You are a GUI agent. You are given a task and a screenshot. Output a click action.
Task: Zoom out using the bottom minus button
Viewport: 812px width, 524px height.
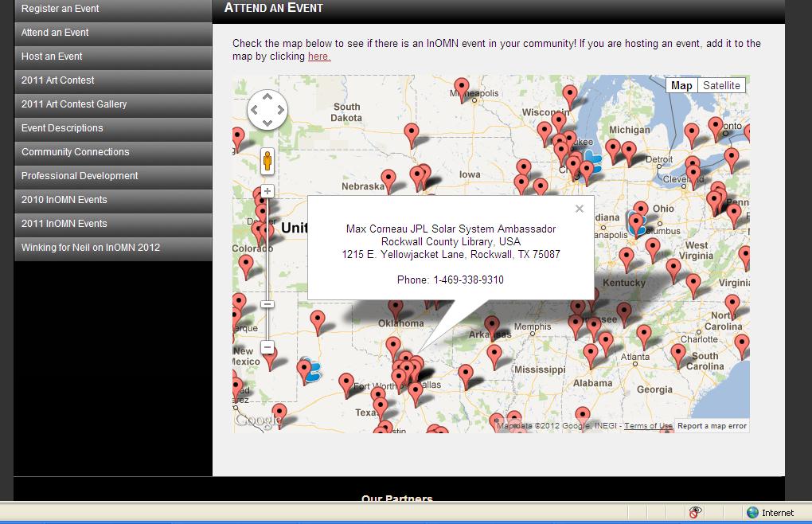point(267,347)
